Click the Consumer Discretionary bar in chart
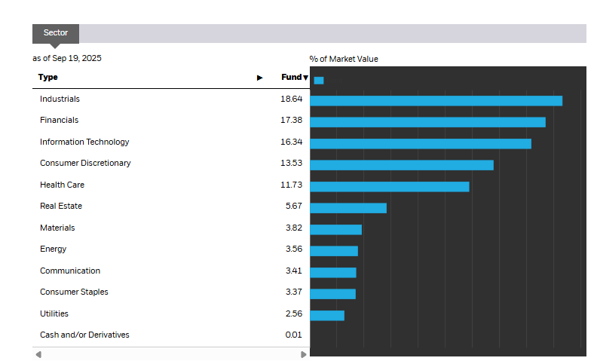Image resolution: width=597 pixels, height=364 pixels. click(401, 165)
